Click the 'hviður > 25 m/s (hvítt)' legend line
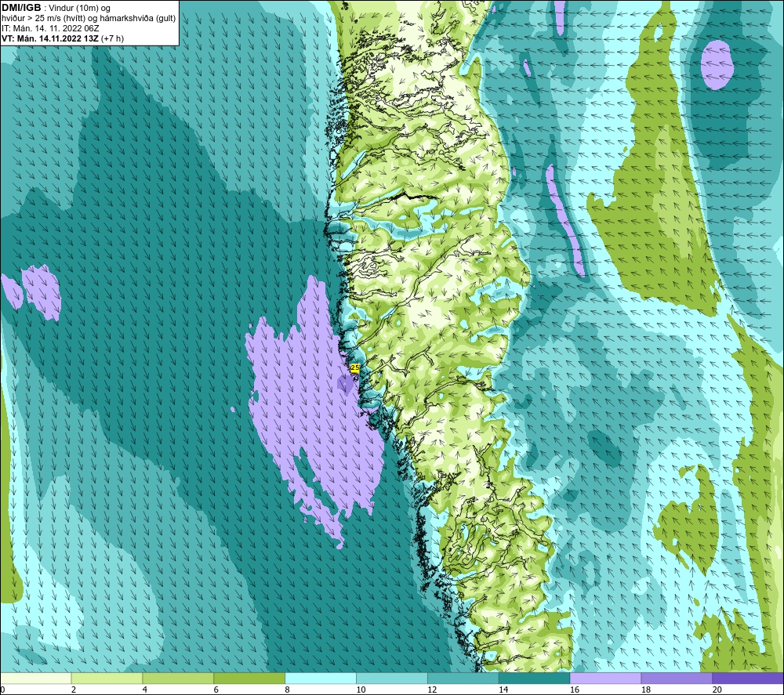 89,19
